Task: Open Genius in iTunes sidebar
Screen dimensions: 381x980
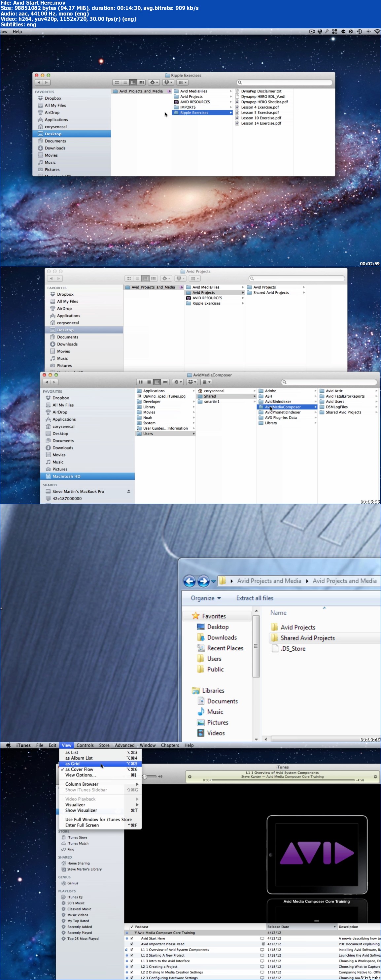Action: 70,883
